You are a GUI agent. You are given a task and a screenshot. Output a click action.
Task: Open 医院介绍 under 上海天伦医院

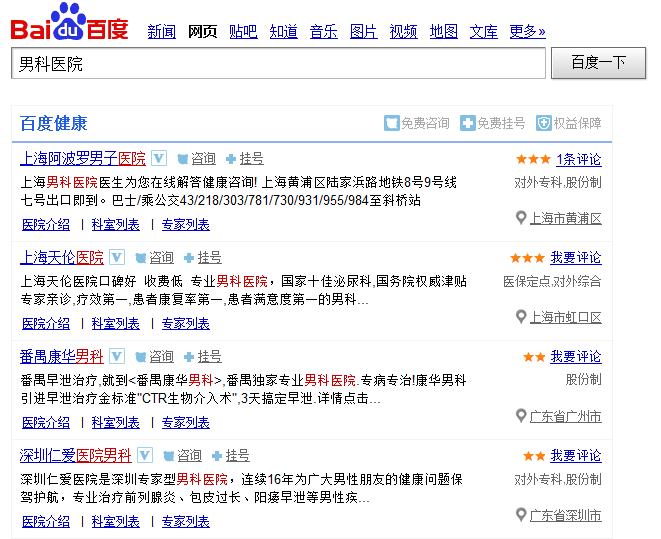pyautogui.click(x=46, y=324)
